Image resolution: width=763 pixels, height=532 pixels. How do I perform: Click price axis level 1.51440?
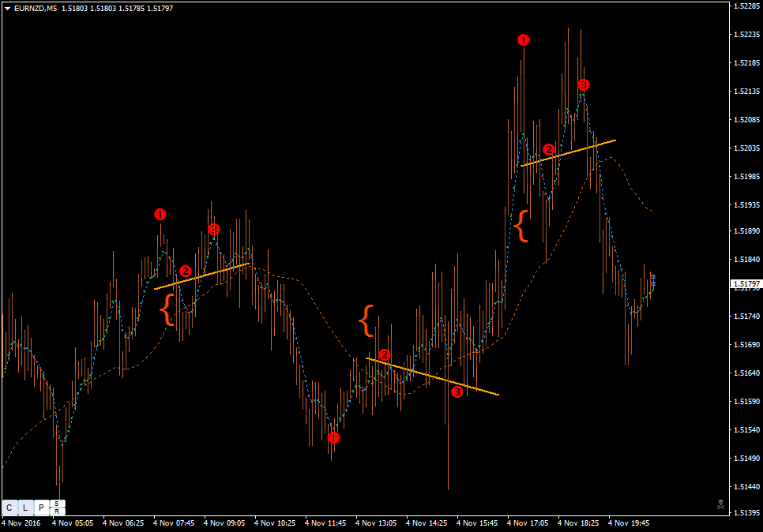746,486
